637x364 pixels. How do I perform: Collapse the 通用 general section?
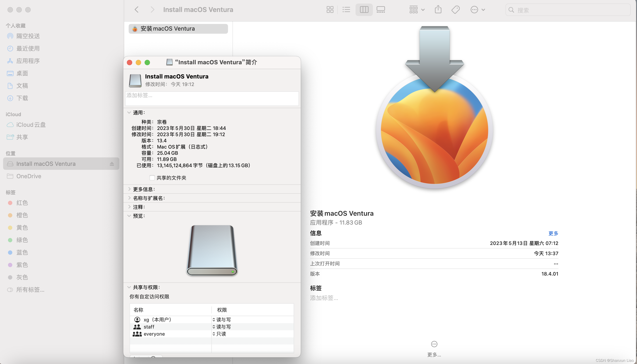click(129, 113)
